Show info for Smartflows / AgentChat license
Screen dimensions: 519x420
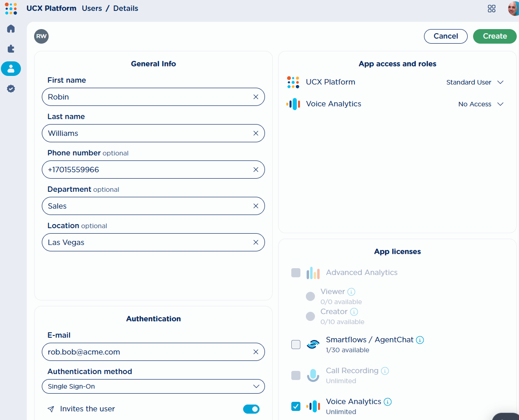[420, 340]
